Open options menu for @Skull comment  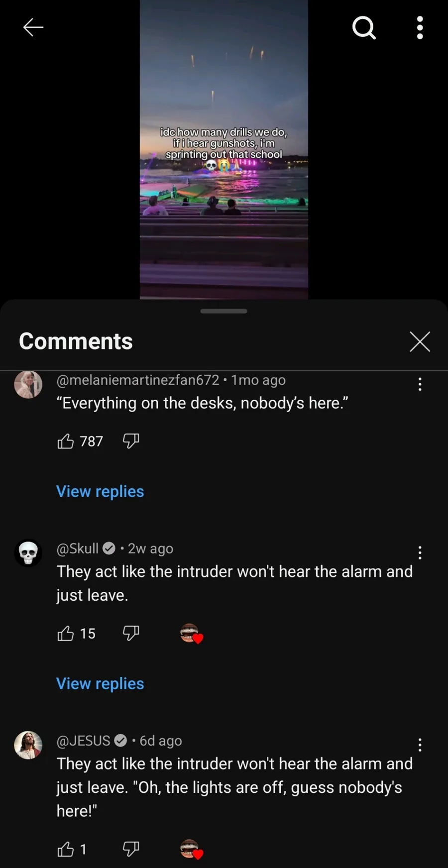[x=420, y=552]
